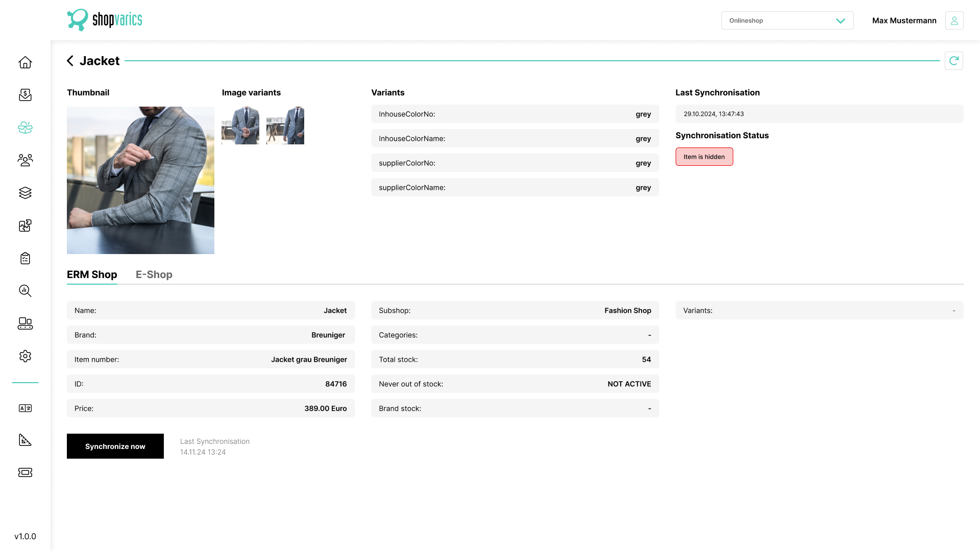This screenshot has width=980, height=551.
Task: Open the language translation icon
Action: [25, 408]
